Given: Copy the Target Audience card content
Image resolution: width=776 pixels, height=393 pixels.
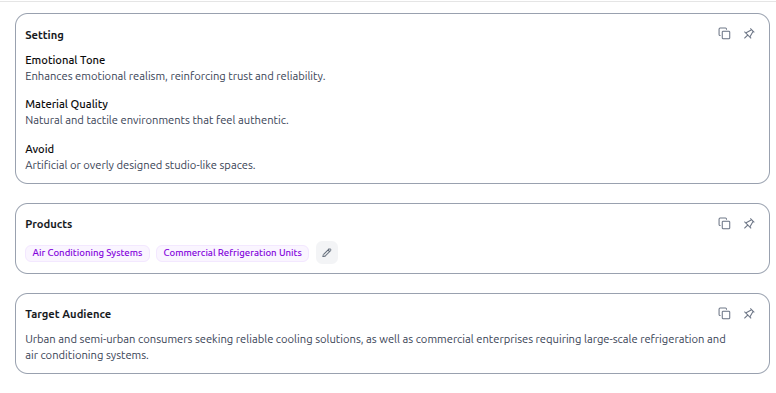Looking at the screenshot, I should point(724,314).
